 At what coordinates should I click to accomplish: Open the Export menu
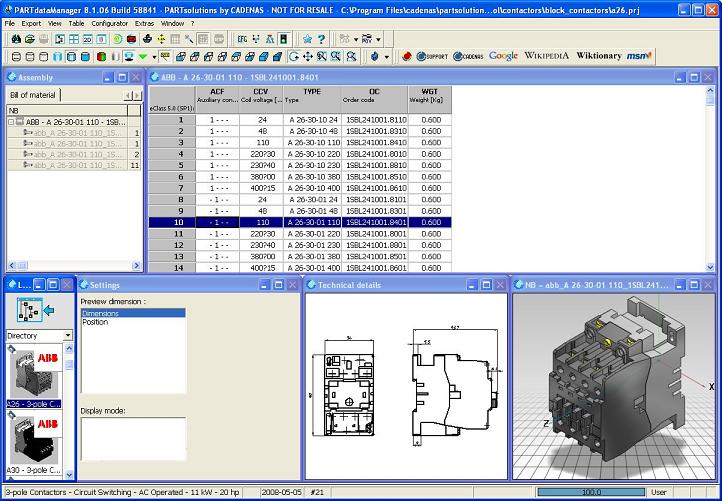click(x=31, y=23)
